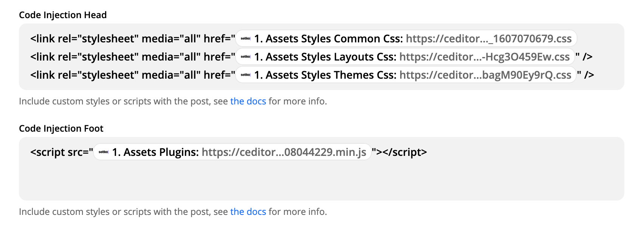Select the Themes Css URL ending bagM90Ey9rQ.css
The image size is (644, 227).
485,75
